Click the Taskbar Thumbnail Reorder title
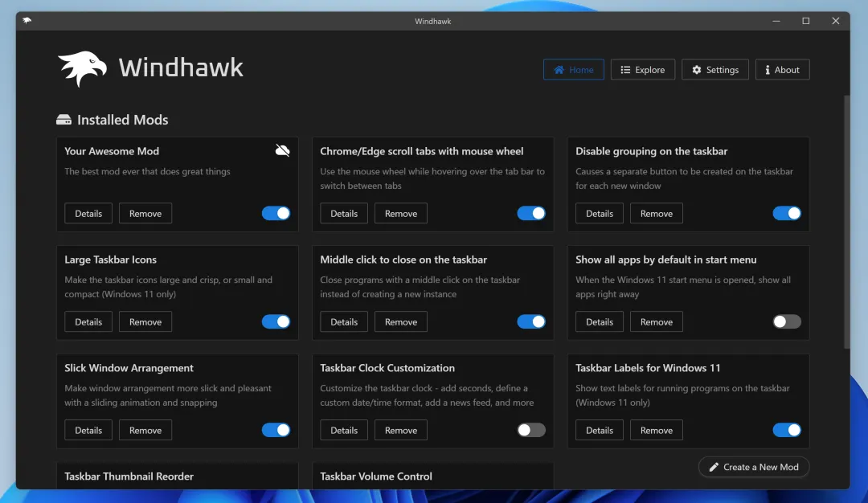 coord(129,476)
